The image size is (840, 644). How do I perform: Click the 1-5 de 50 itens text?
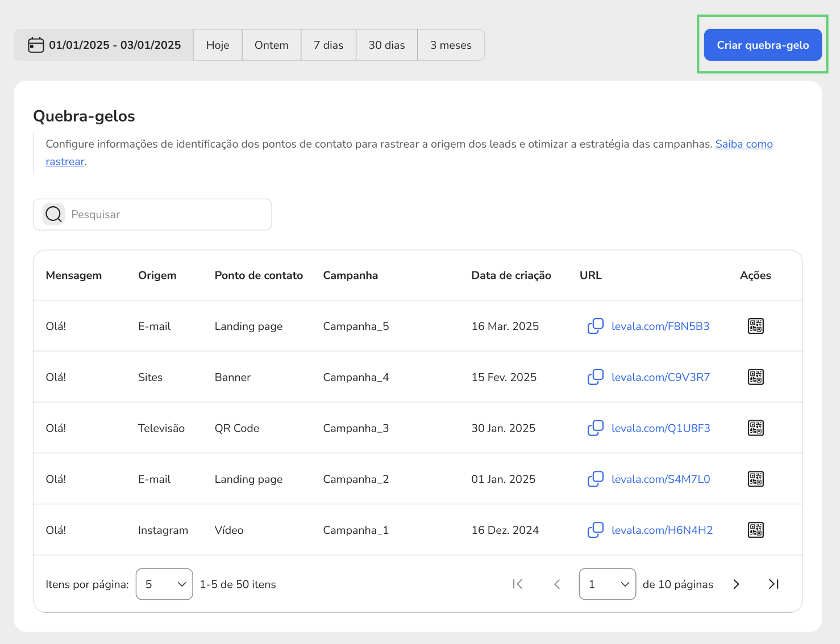point(238,584)
